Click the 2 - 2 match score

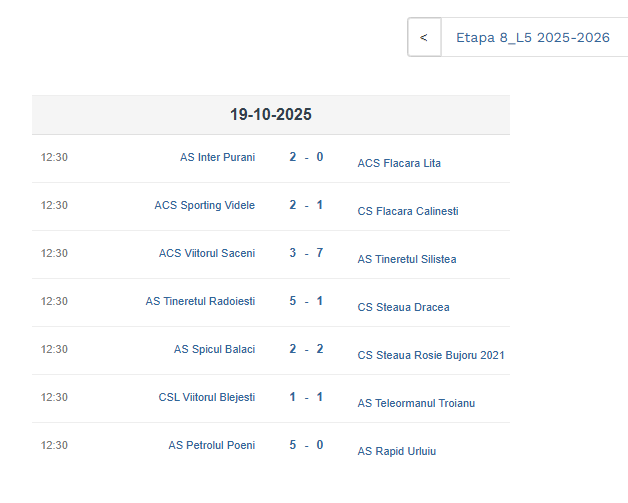coord(306,349)
